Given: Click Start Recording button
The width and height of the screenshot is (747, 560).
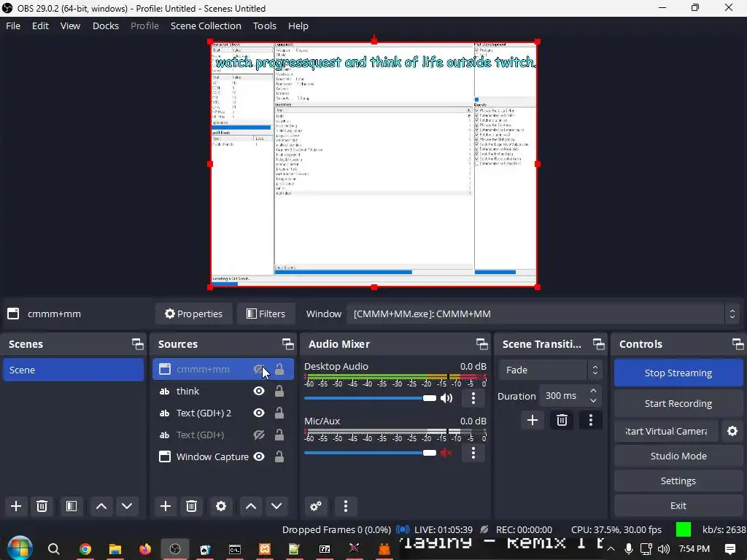Looking at the screenshot, I should coord(678,403).
